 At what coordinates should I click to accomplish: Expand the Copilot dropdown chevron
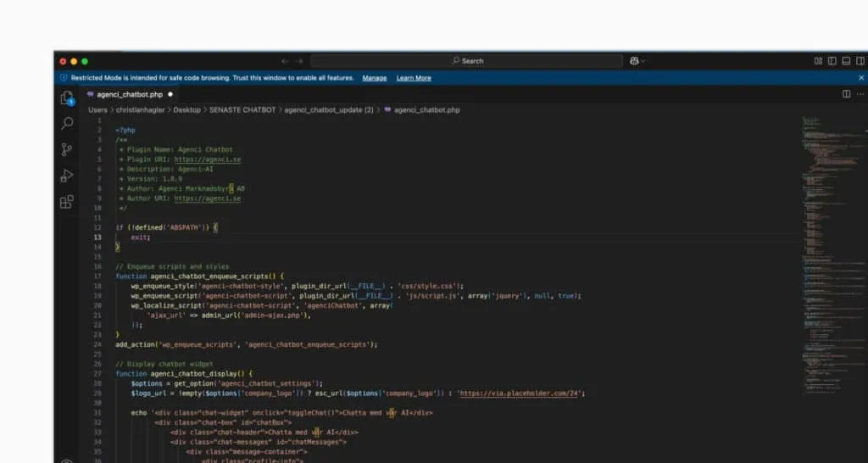pos(643,61)
